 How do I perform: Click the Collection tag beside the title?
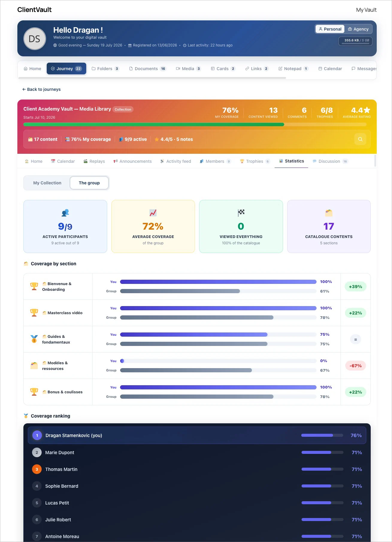(123, 109)
